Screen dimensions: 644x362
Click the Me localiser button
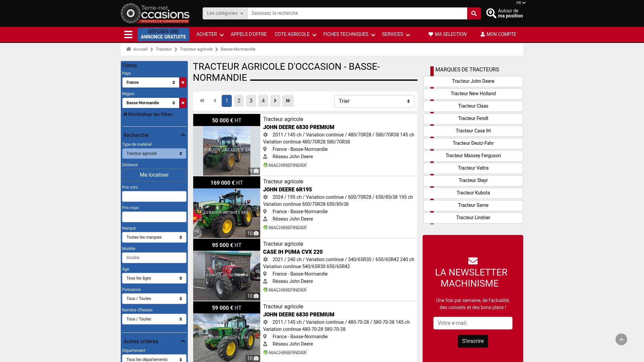[x=154, y=175]
